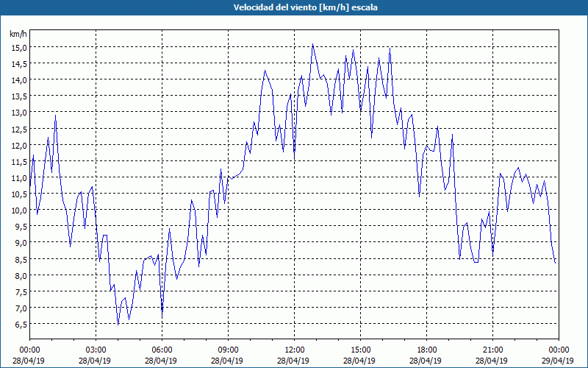Click the 18:00 time label

pos(426,350)
